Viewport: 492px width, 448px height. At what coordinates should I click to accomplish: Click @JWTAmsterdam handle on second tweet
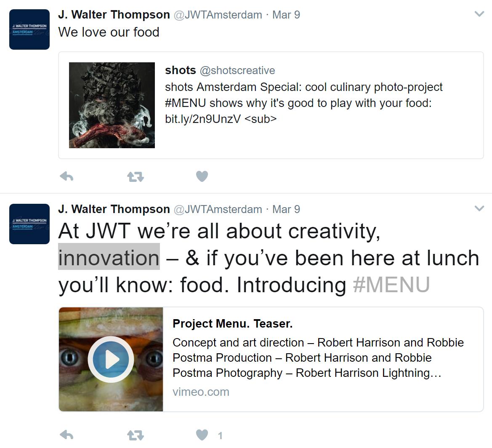(x=218, y=209)
